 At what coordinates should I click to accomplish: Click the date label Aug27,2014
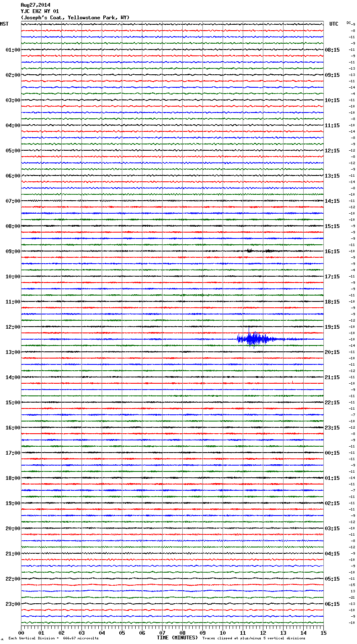(x=35, y=5)
